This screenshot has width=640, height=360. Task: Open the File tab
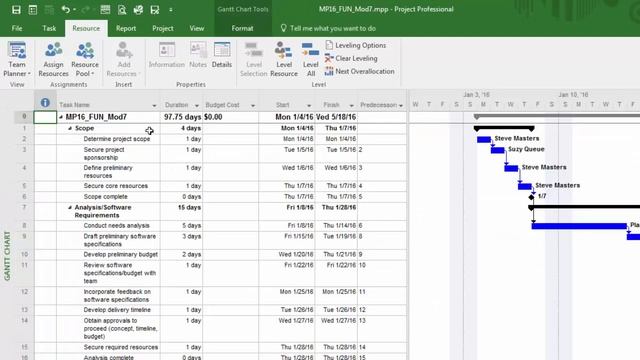click(x=17, y=28)
